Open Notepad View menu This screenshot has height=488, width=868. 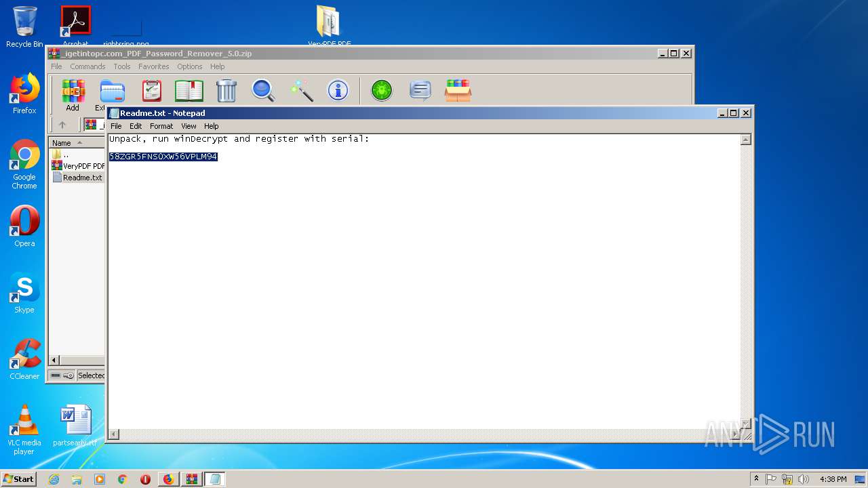[x=189, y=126]
